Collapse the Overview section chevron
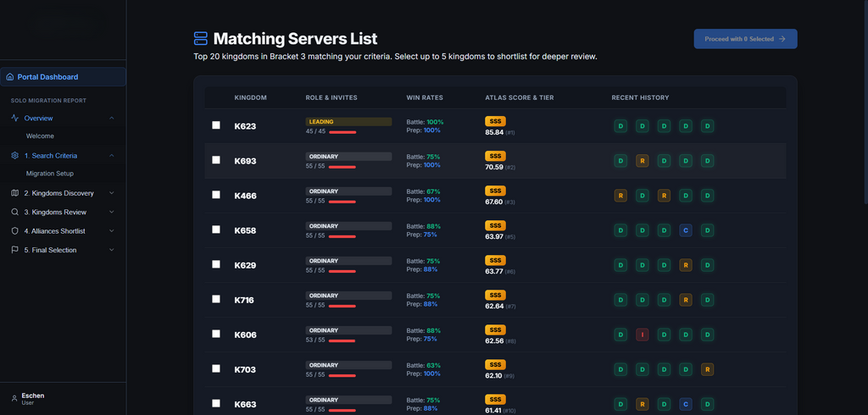The width and height of the screenshot is (868, 415). coord(112,119)
